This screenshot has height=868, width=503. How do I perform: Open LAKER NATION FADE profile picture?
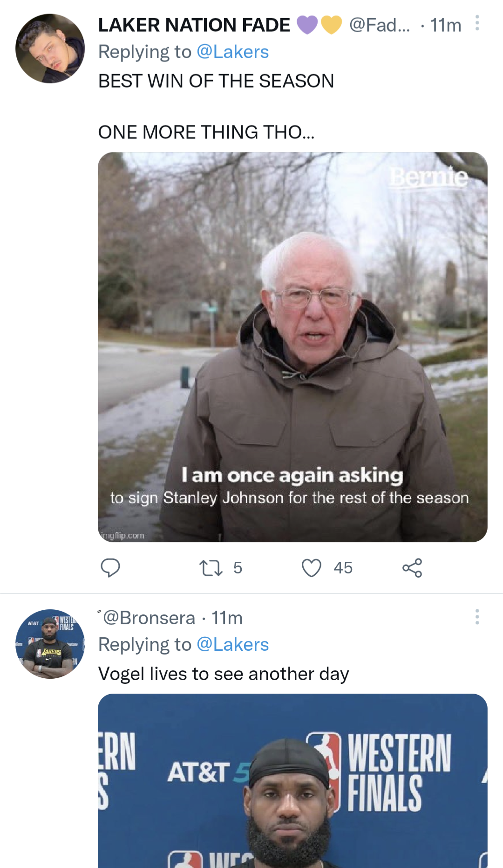pyautogui.click(x=50, y=48)
